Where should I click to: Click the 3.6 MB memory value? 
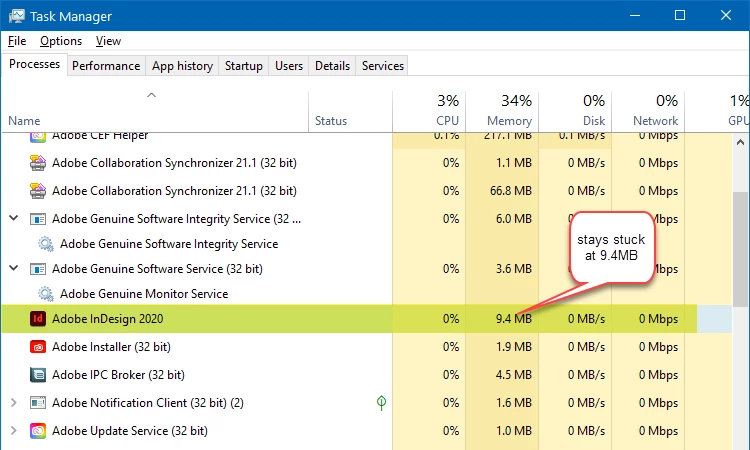[514, 269]
